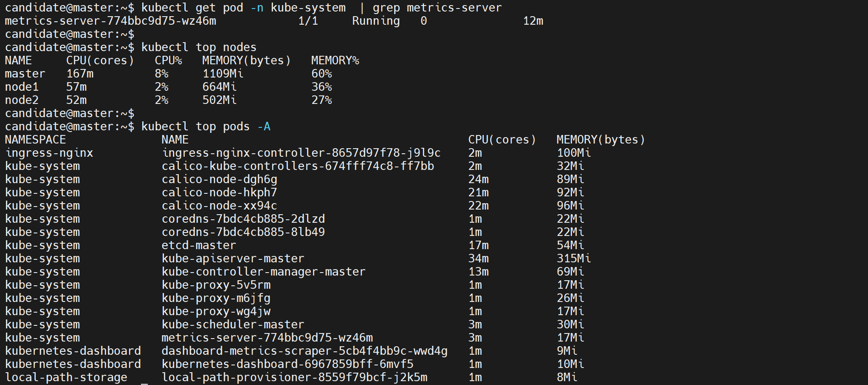Screen dimensions: 868x385
Task: Select the 'node2' node name
Action: 22,100
